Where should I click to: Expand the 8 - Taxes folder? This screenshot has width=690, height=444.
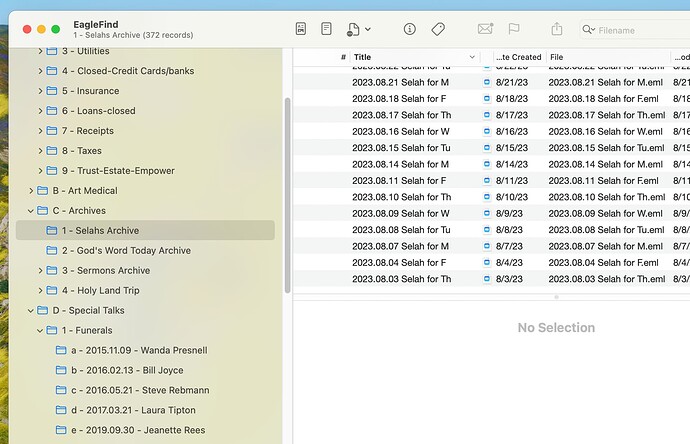pyautogui.click(x=40, y=151)
